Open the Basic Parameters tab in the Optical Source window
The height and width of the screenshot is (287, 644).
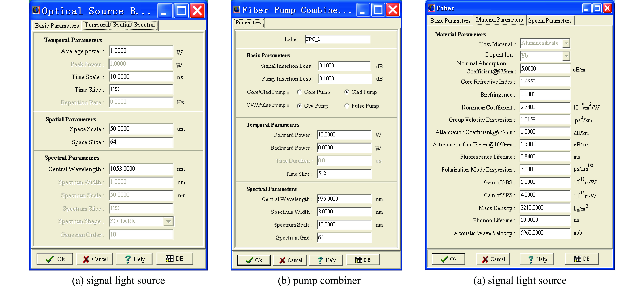[x=57, y=25]
